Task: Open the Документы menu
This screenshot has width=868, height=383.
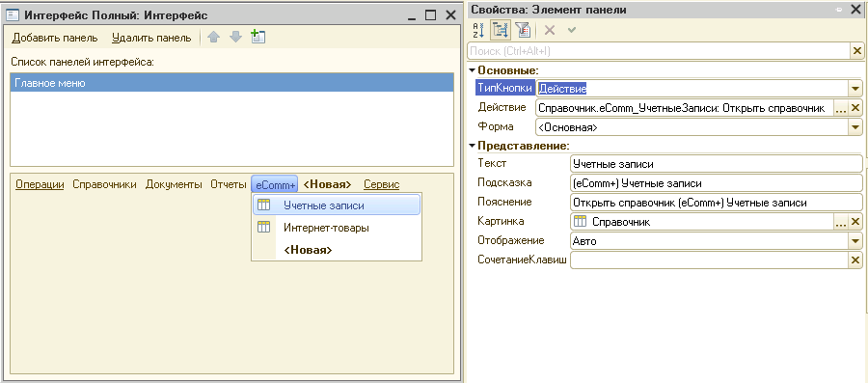Action: (x=174, y=184)
